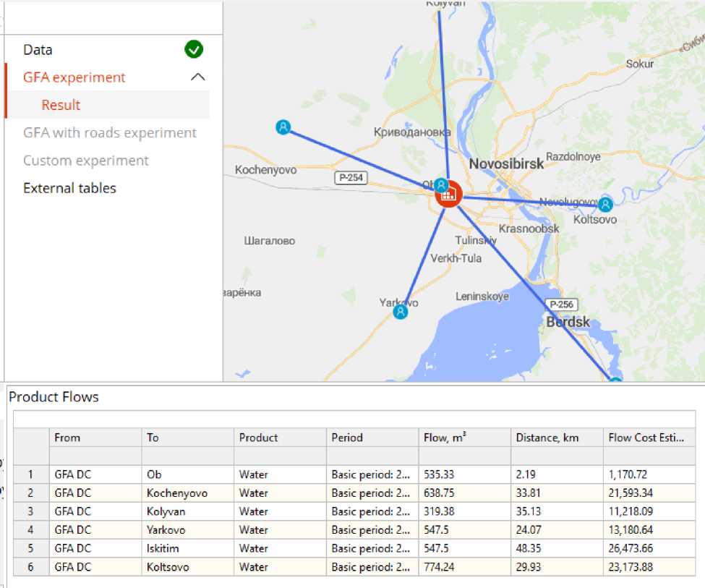
Task: Select GFA with roads experiment
Action: click(x=110, y=133)
